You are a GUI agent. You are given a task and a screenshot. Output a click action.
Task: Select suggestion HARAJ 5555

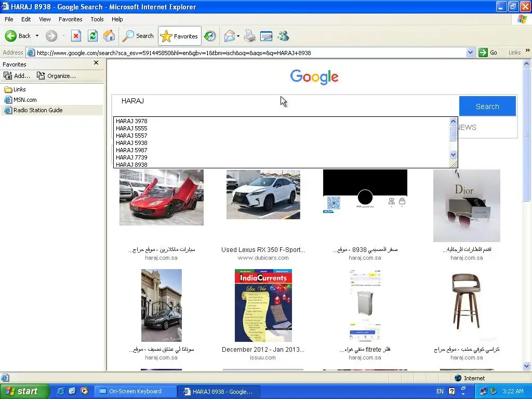[x=131, y=128]
